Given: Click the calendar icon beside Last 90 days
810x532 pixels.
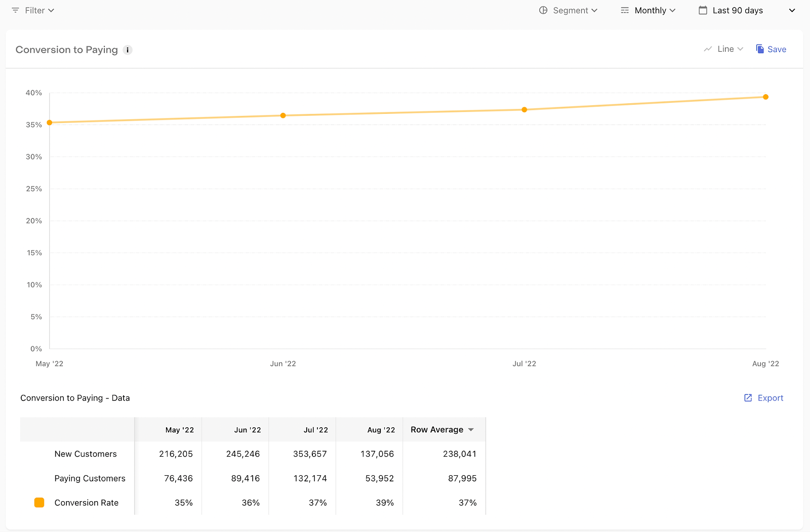Looking at the screenshot, I should [x=703, y=10].
